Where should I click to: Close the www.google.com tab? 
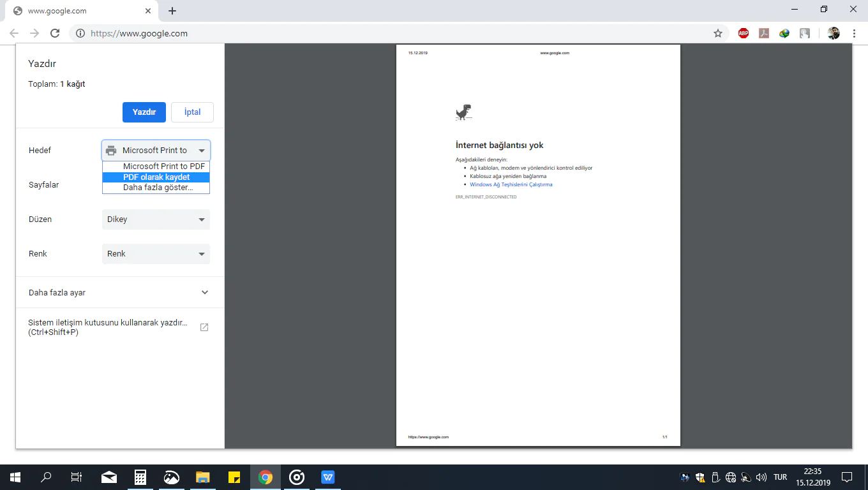click(148, 11)
